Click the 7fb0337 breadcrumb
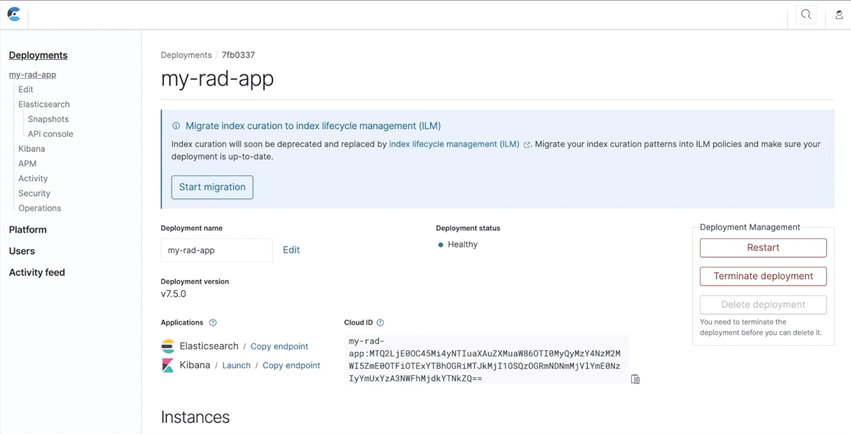 coord(238,55)
